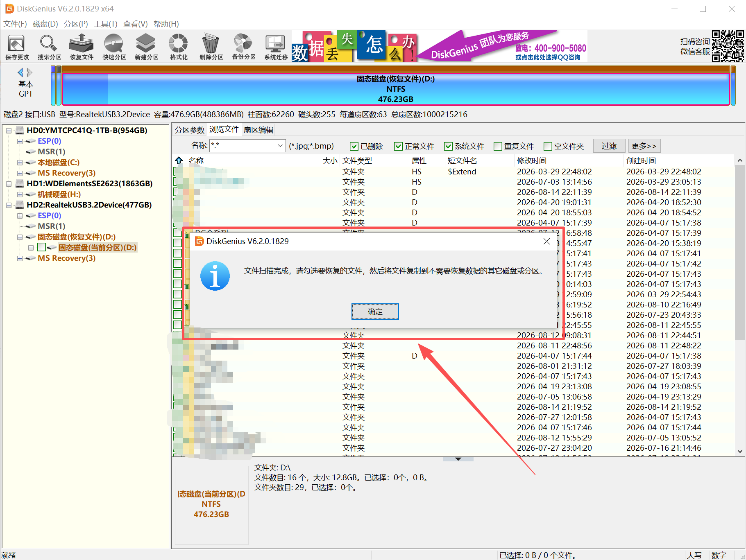This screenshot has height=560, width=746.
Task: Expand the first ESP(0) node under HD0
Action: [x=20, y=141]
